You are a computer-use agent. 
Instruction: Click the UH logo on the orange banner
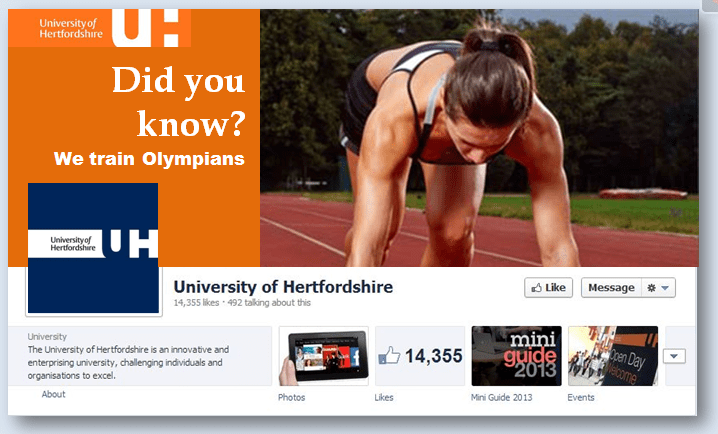tap(151, 28)
